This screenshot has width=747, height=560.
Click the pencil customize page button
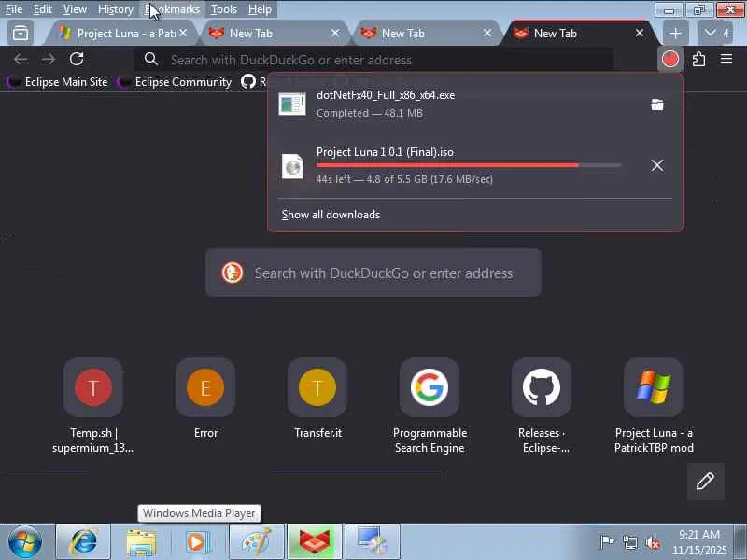(x=706, y=482)
